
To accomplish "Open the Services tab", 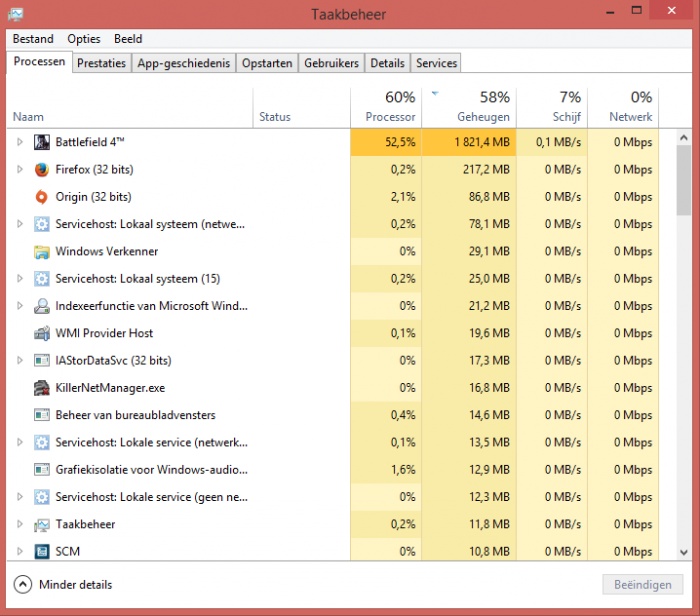I will [436, 63].
